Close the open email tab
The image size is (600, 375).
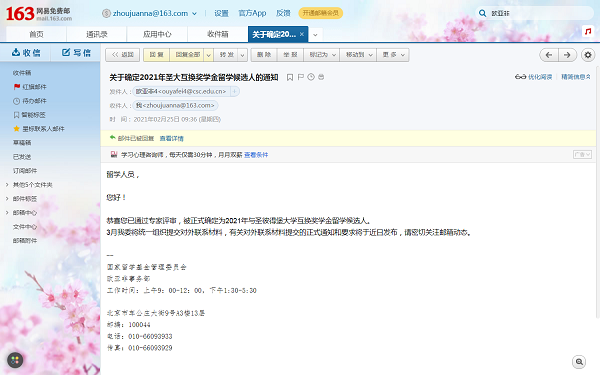pyautogui.click(x=302, y=34)
